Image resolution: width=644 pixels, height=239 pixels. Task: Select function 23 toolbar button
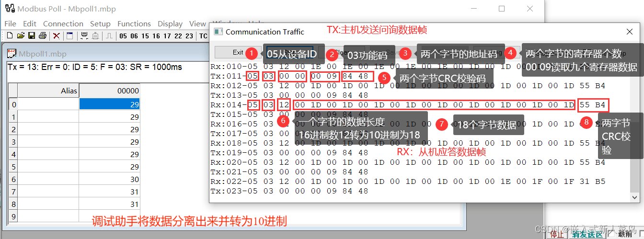[189, 36]
